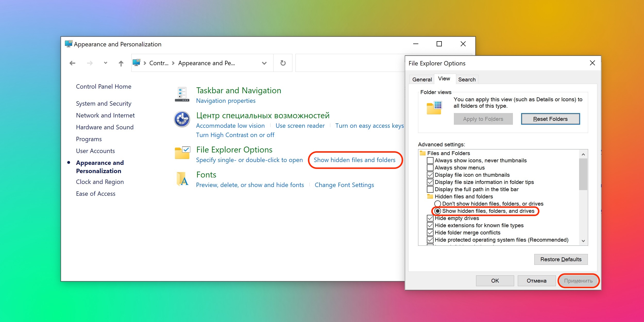
Task: Toggle Hide protected operating system files
Action: [430, 240]
